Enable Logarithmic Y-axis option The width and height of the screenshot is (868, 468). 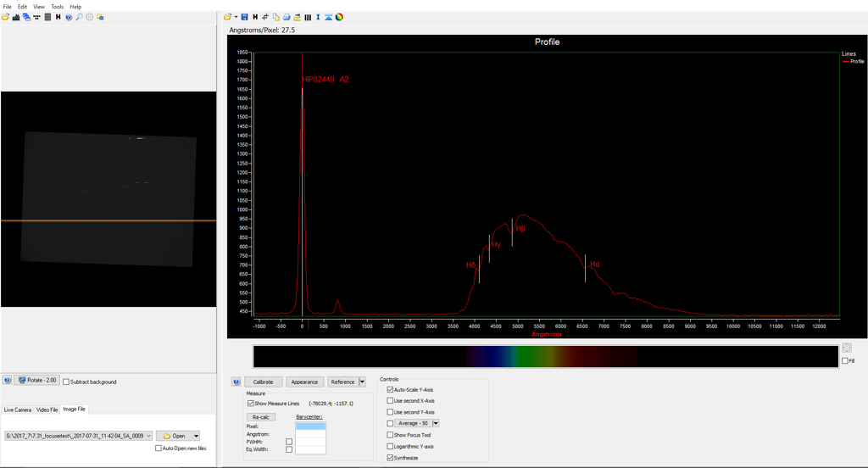390,446
